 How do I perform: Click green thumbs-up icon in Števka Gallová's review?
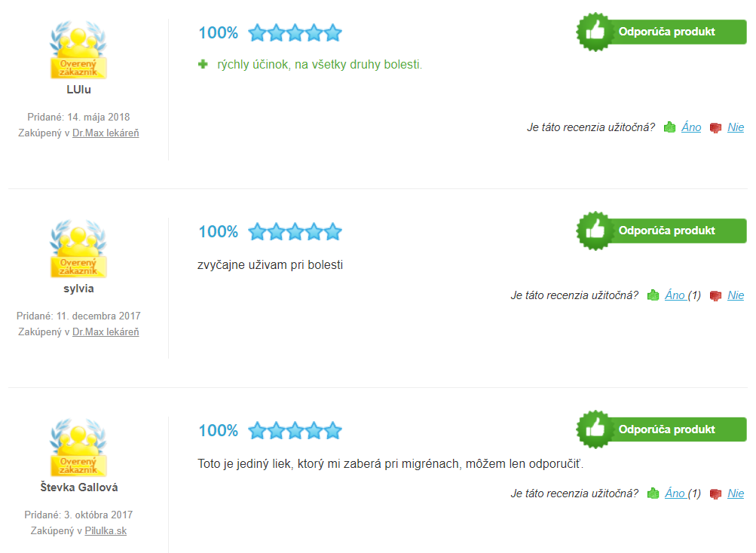click(653, 493)
